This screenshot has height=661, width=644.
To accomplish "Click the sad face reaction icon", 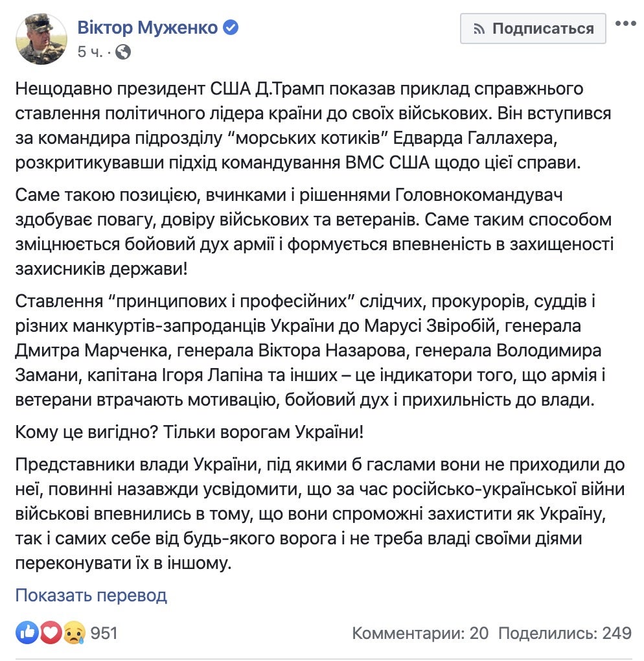I will 74,632.
